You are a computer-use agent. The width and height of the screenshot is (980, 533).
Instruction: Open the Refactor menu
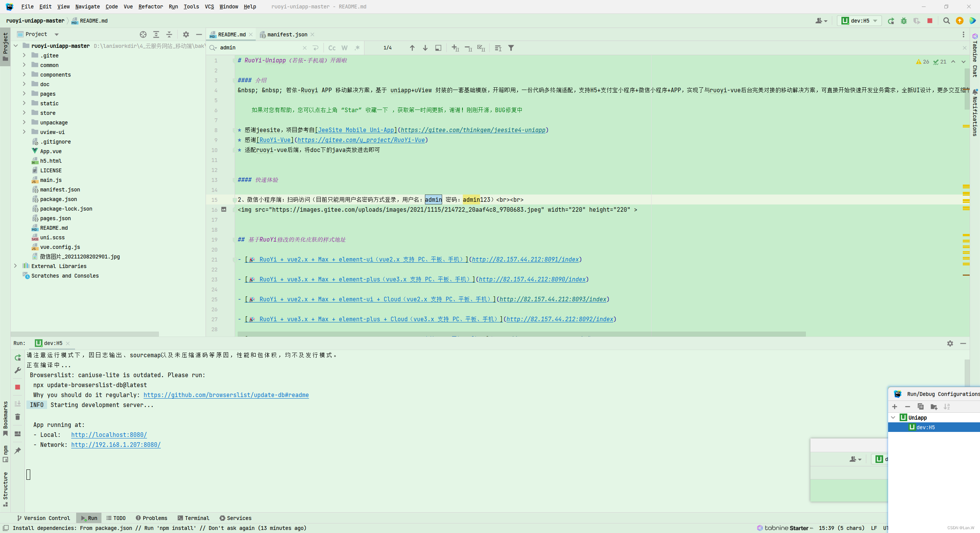pyautogui.click(x=150, y=7)
